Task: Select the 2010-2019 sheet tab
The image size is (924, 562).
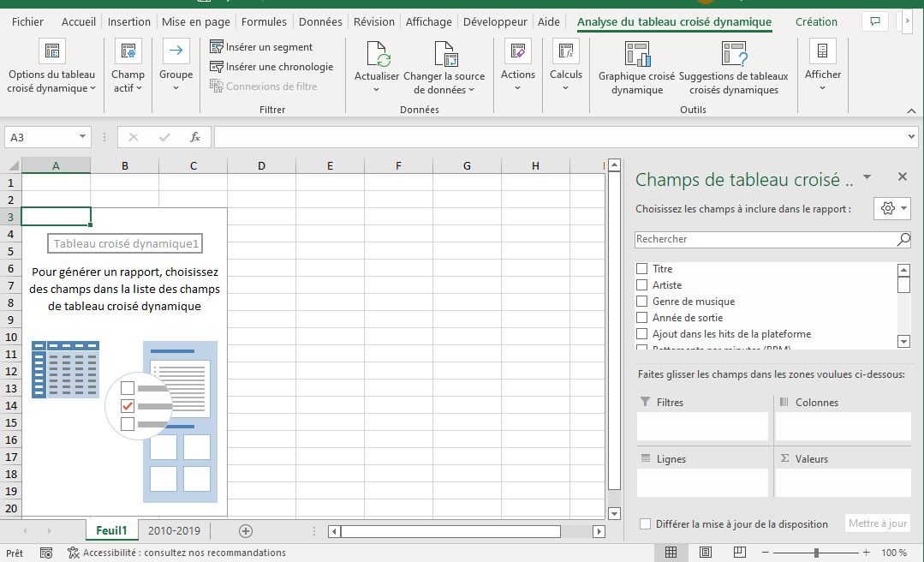Action: tap(174, 531)
